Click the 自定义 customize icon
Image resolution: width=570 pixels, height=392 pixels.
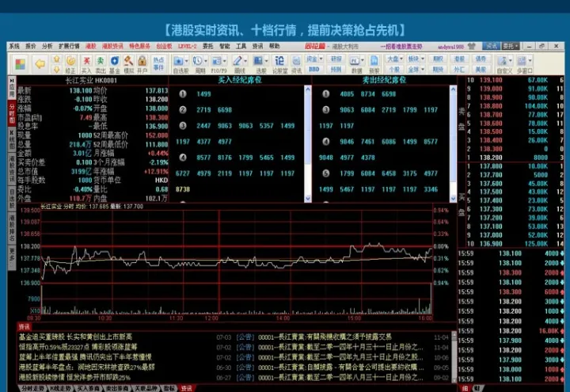(x=503, y=61)
